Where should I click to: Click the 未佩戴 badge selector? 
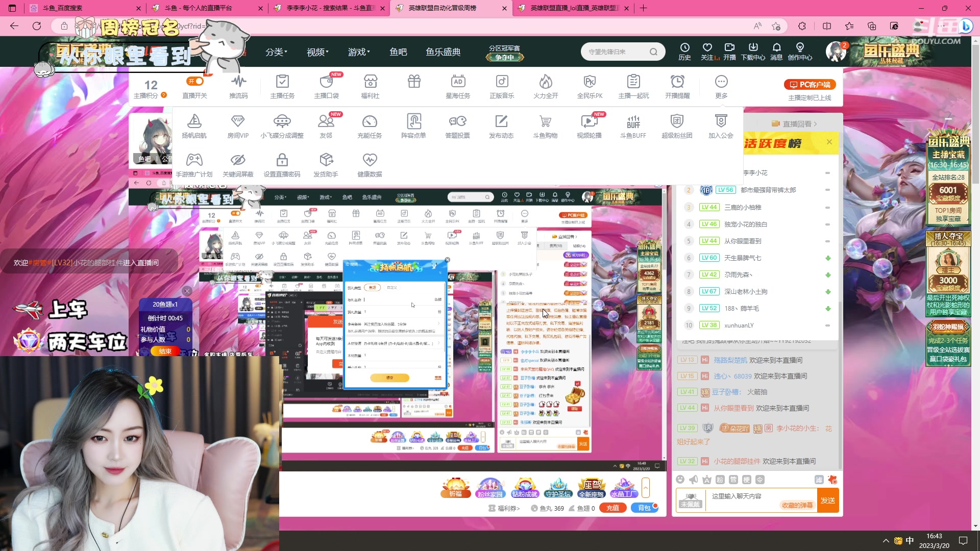click(691, 500)
